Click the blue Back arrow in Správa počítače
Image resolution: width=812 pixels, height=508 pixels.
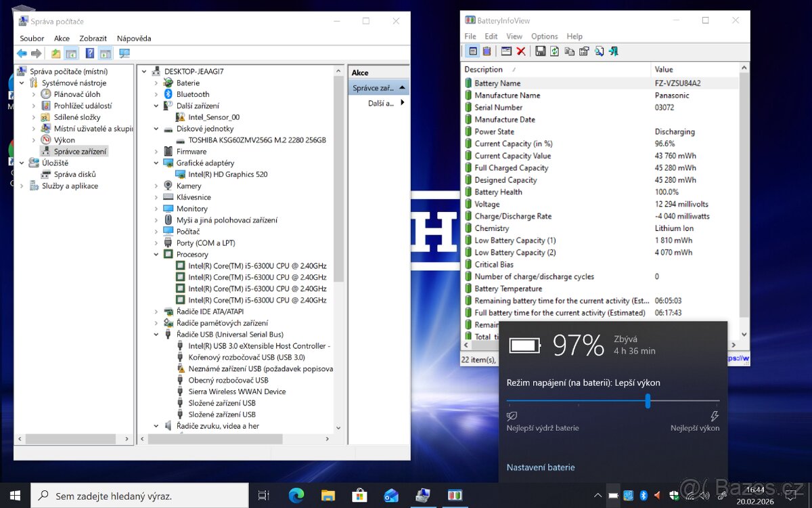(x=22, y=54)
